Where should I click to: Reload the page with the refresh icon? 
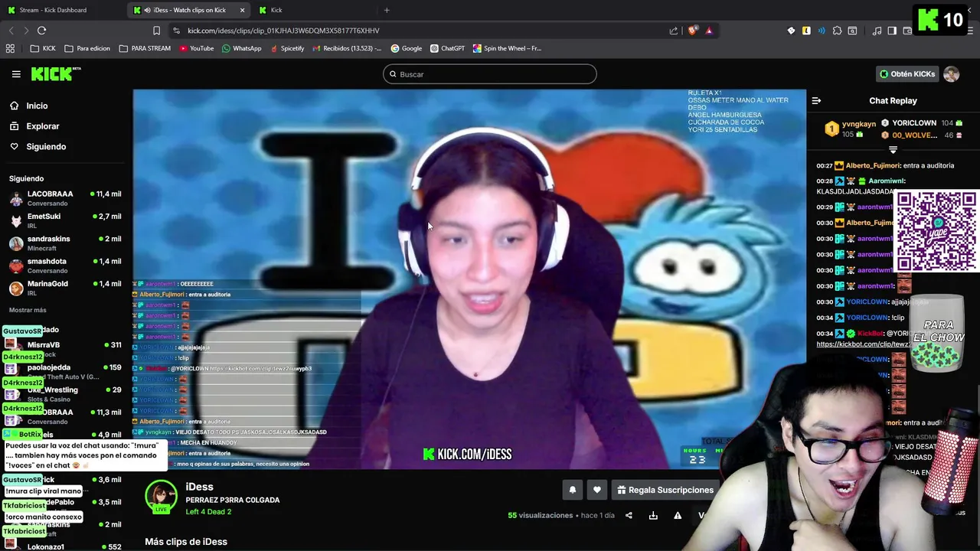pos(41,31)
